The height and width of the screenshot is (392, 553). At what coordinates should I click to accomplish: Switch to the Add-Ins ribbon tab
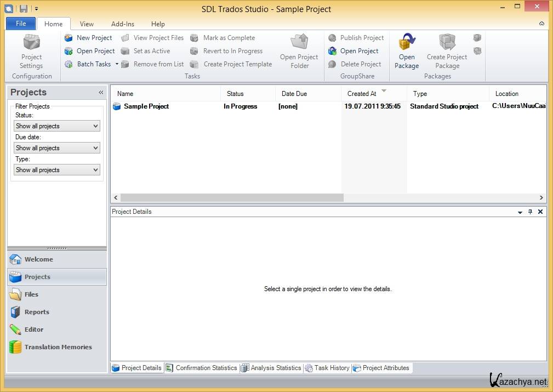122,24
